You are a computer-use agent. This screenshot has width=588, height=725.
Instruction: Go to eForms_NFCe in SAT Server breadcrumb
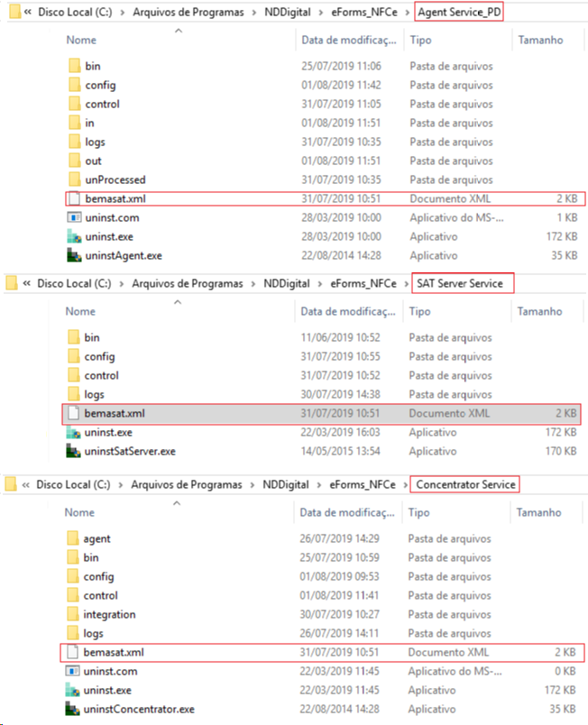363,283
